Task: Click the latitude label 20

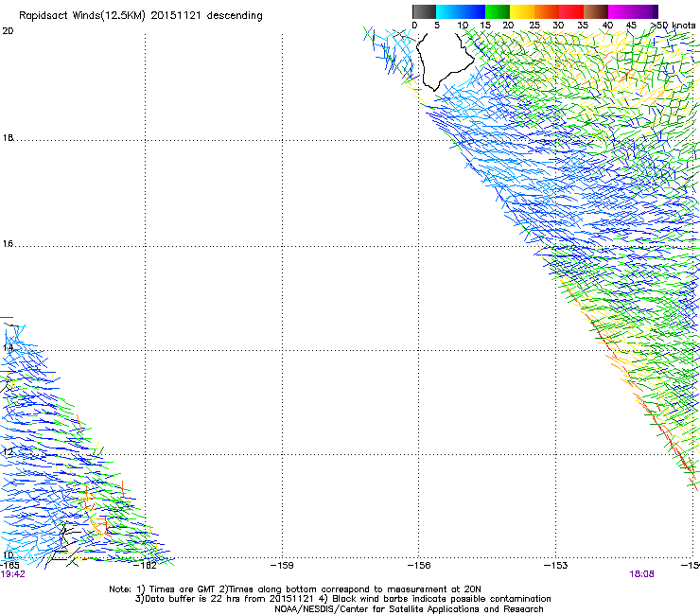Action: [x=8, y=31]
